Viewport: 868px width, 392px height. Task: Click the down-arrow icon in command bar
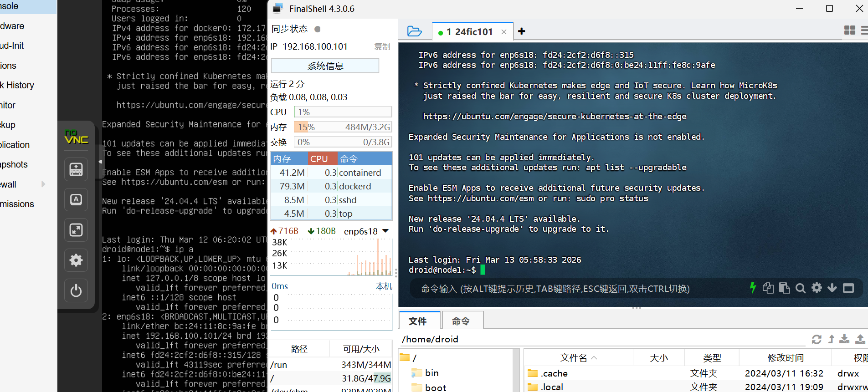(832, 288)
